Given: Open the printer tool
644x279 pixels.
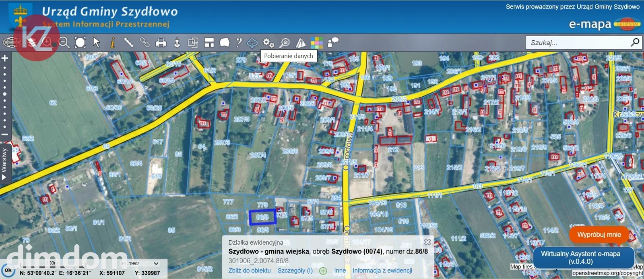Looking at the screenshot, I should [161, 42].
